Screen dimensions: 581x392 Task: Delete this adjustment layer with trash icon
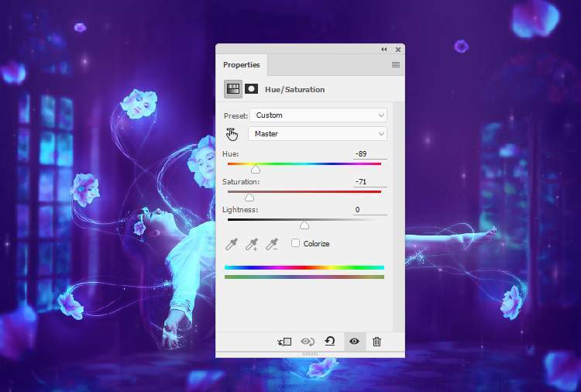pos(376,342)
